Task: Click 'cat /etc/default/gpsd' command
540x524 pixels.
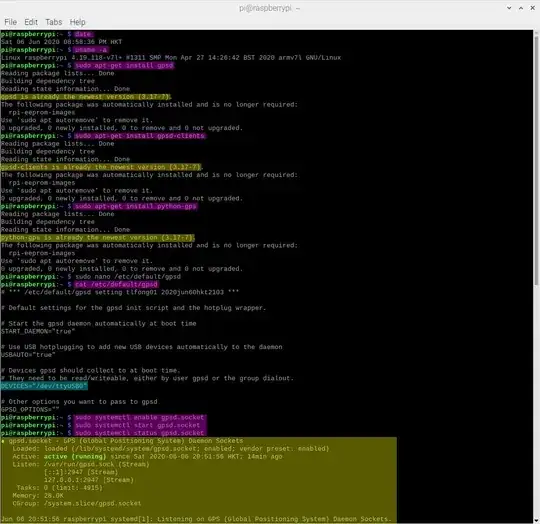Action: 116,285
